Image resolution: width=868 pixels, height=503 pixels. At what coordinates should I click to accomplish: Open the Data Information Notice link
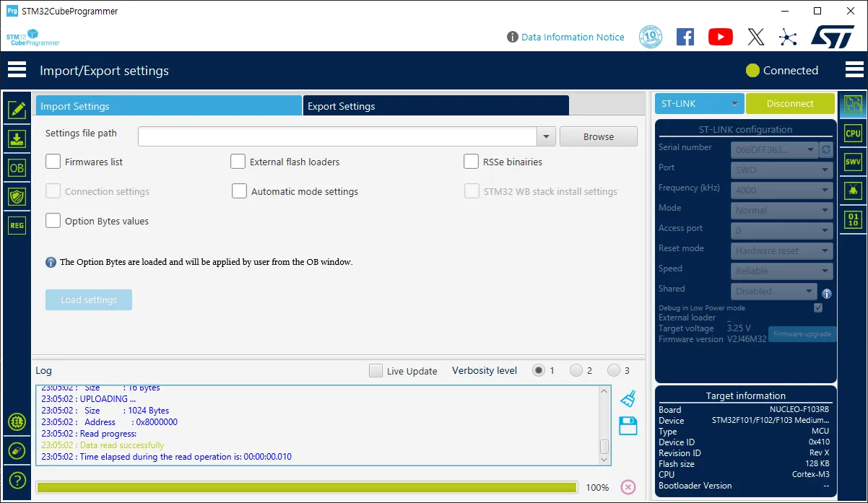click(573, 37)
